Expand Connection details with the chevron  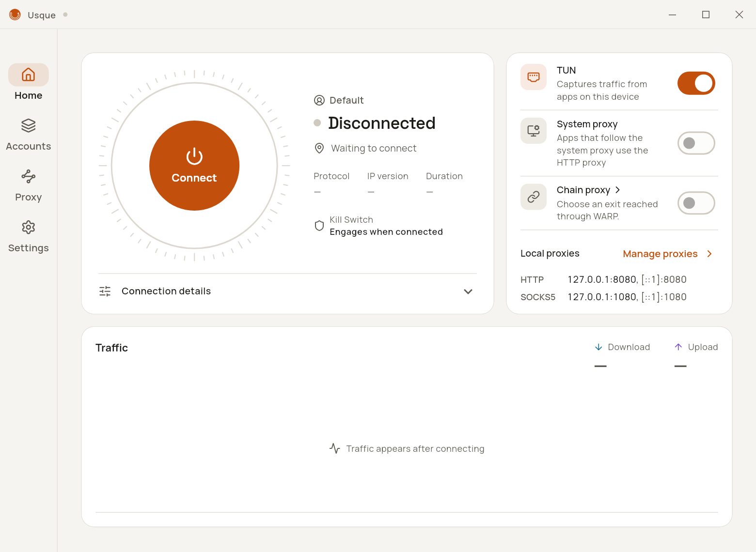click(468, 291)
